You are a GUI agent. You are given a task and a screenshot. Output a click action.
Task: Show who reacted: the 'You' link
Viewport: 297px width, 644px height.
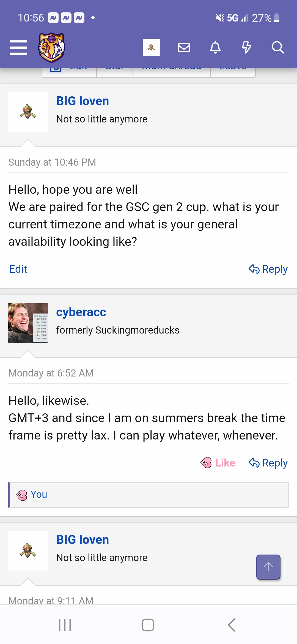pyautogui.click(x=39, y=495)
